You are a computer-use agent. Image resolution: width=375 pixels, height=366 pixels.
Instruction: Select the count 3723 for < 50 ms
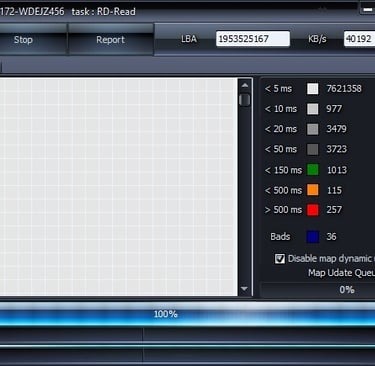[x=336, y=149]
